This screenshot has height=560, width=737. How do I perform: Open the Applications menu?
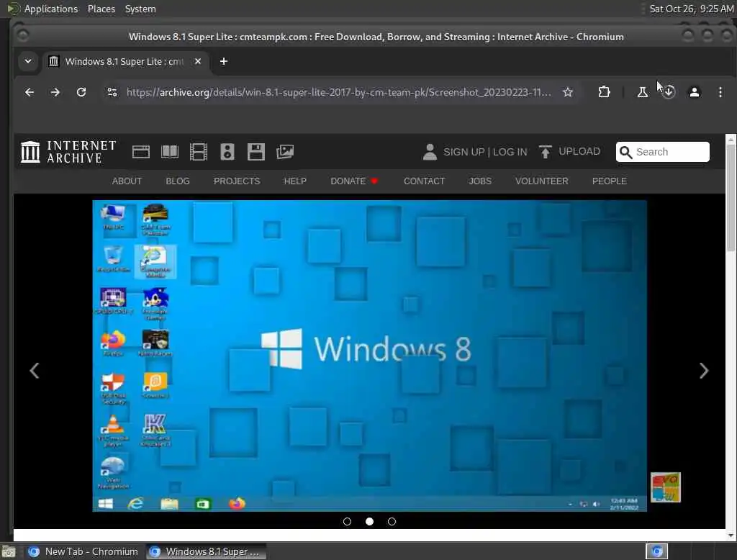coord(51,9)
